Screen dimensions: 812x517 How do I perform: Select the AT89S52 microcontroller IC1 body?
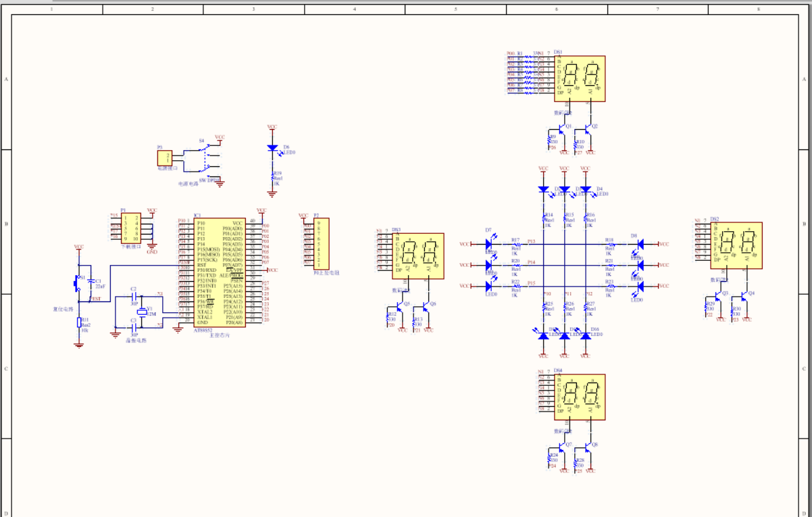220,272
